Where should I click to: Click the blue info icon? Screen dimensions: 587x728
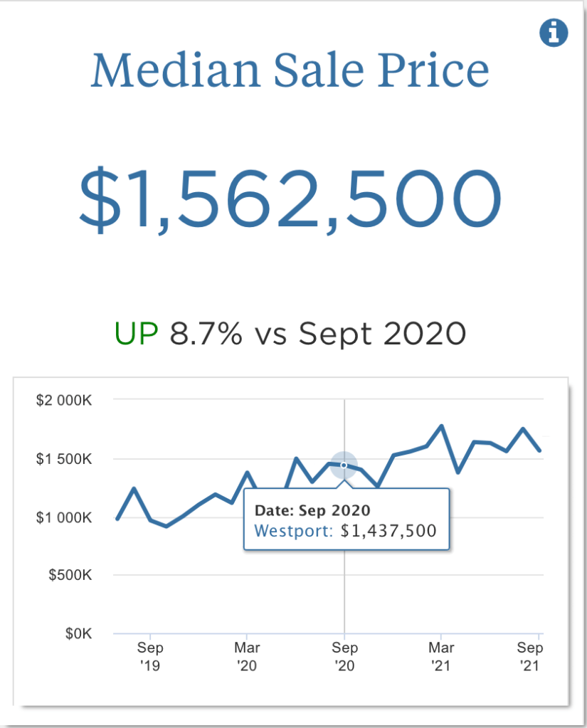click(x=554, y=33)
